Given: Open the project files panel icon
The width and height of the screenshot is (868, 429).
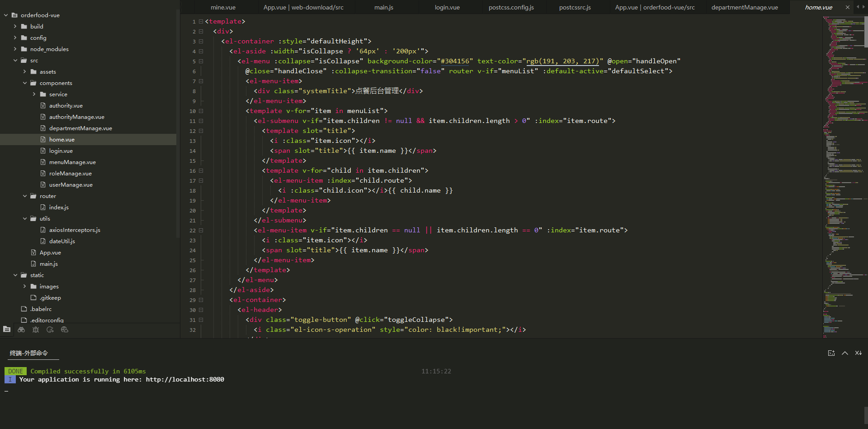Looking at the screenshot, I should (7, 330).
